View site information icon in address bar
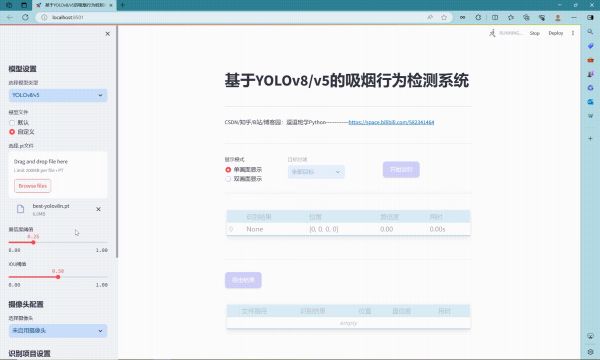The height and width of the screenshot is (360, 600). pos(44,17)
